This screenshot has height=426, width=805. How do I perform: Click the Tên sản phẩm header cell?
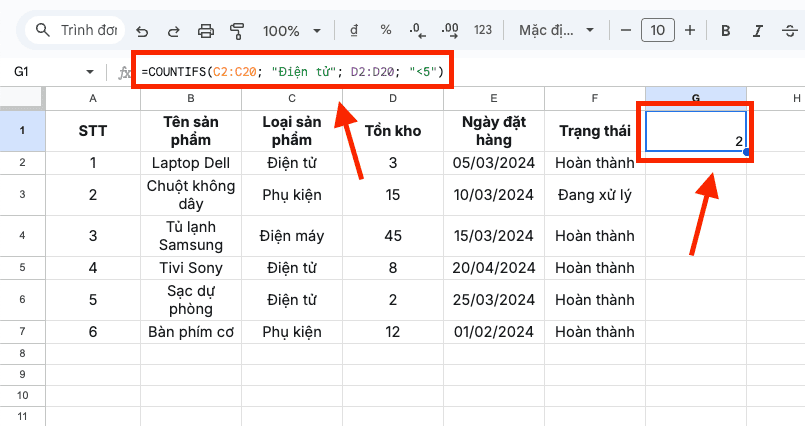tap(191, 131)
